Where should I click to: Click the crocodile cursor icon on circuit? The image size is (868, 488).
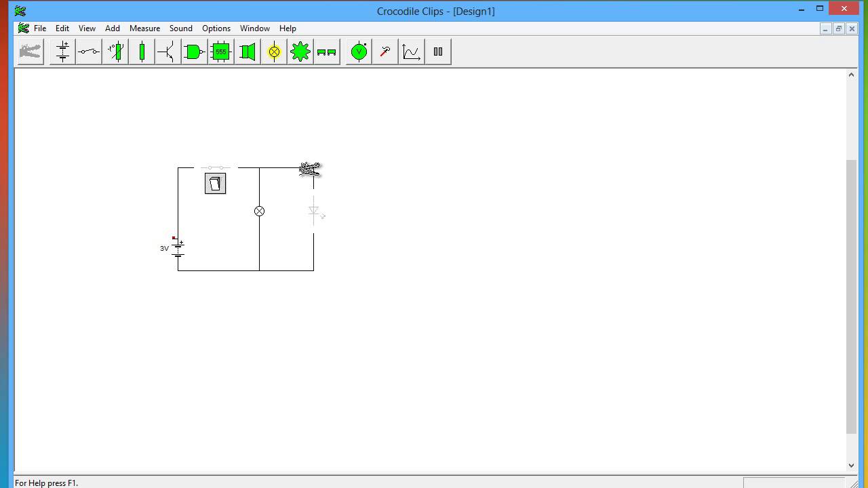point(310,169)
